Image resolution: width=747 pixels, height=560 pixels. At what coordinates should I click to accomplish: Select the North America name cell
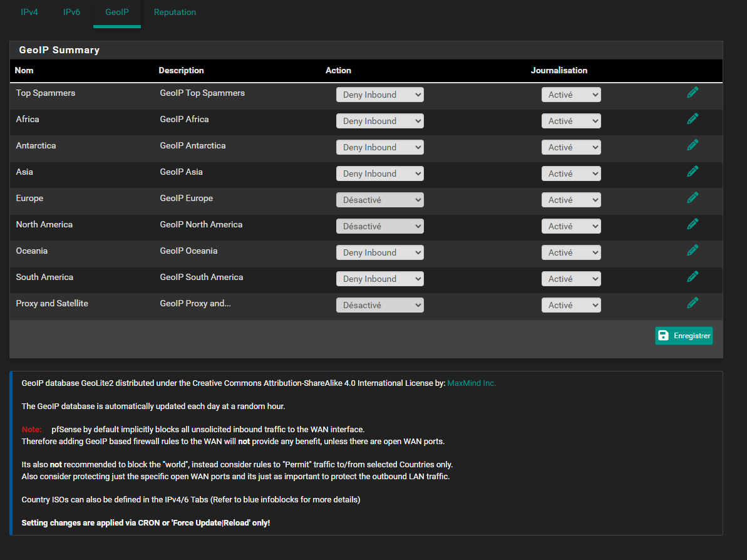(44, 224)
